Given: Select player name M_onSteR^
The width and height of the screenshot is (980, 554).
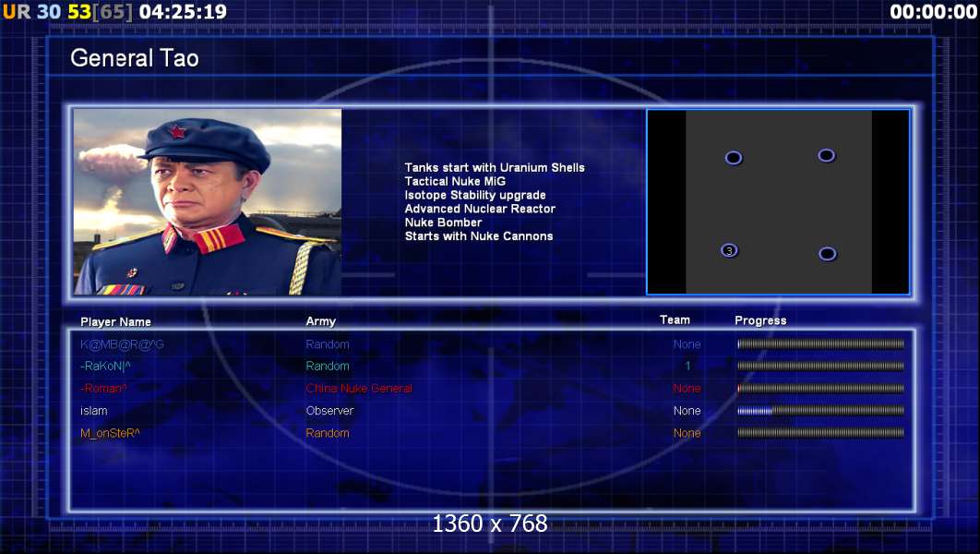Looking at the screenshot, I should 110,433.
